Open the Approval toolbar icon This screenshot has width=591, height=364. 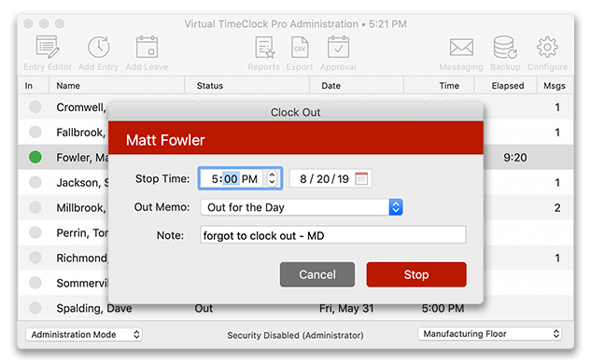click(338, 47)
